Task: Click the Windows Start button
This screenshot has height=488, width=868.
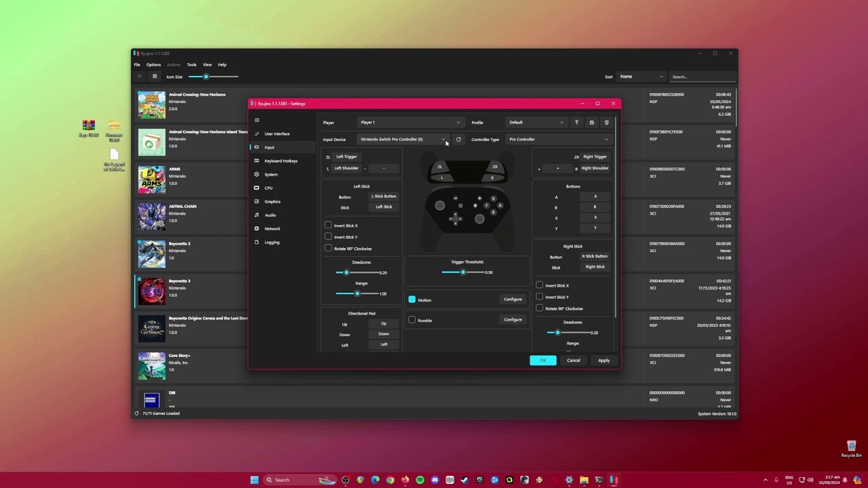Action: coord(254,480)
